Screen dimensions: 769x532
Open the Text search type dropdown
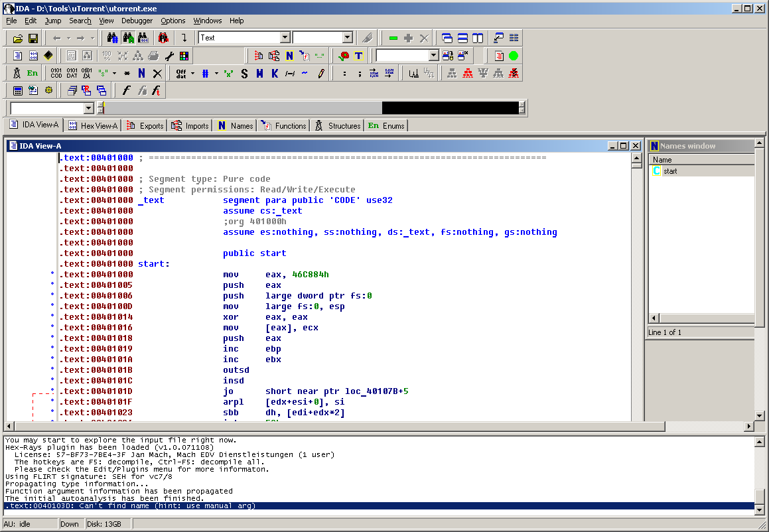(285, 38)
